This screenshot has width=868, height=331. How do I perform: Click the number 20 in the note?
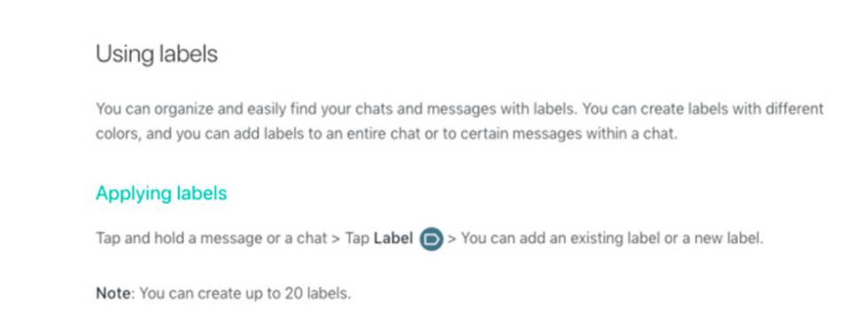tap(293, 293)
